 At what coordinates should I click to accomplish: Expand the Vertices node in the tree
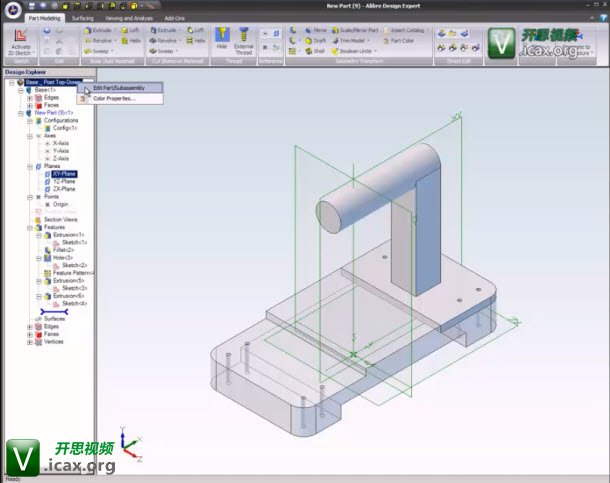click(30, 342)
